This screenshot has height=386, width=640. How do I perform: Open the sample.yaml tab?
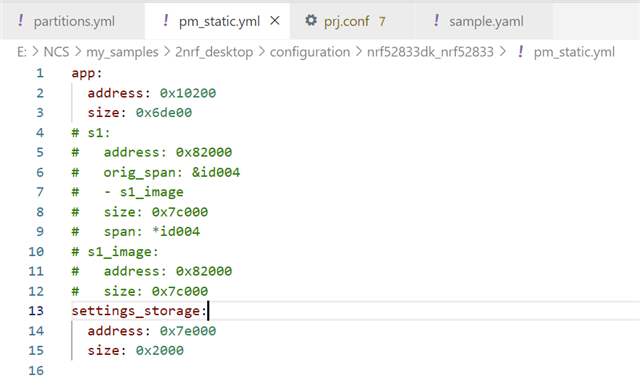[x=484, y=21]
